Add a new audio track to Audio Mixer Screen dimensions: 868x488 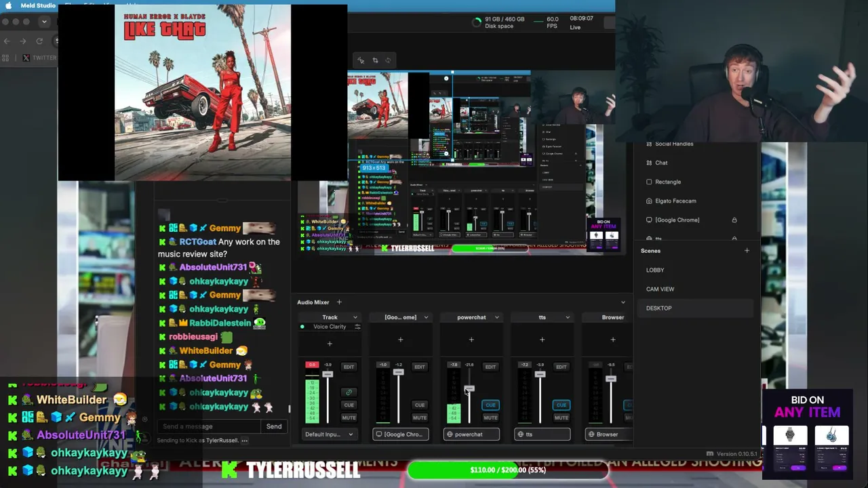[x=339, y=302]
